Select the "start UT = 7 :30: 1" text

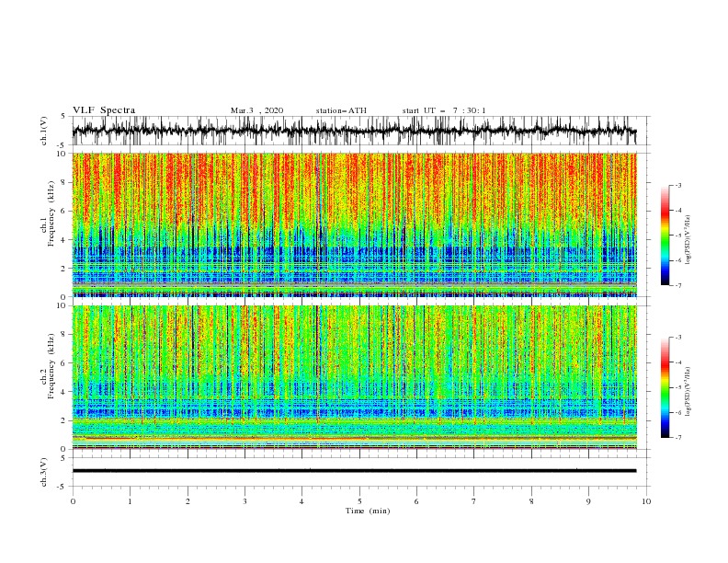pos(444,110)
